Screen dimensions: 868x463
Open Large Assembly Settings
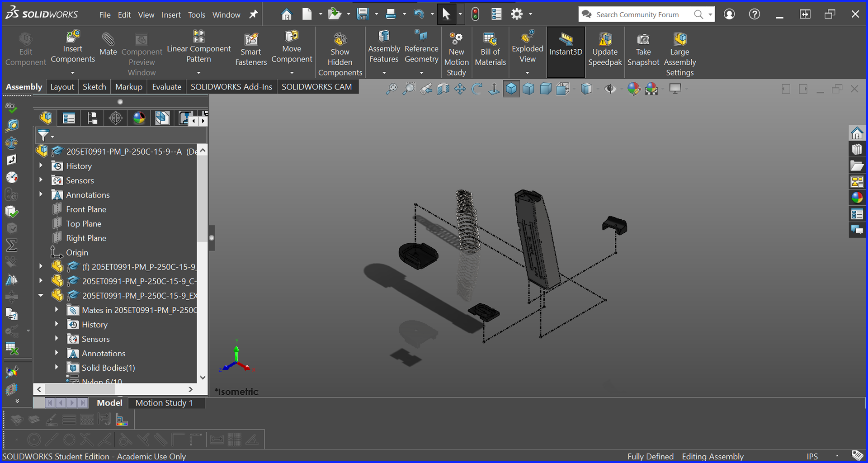(680, 54)
